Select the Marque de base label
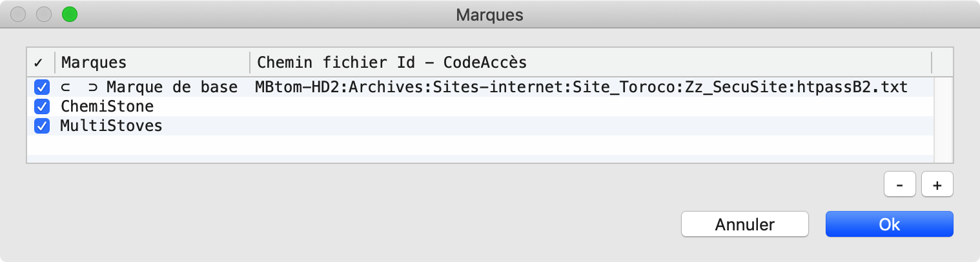 172,87
